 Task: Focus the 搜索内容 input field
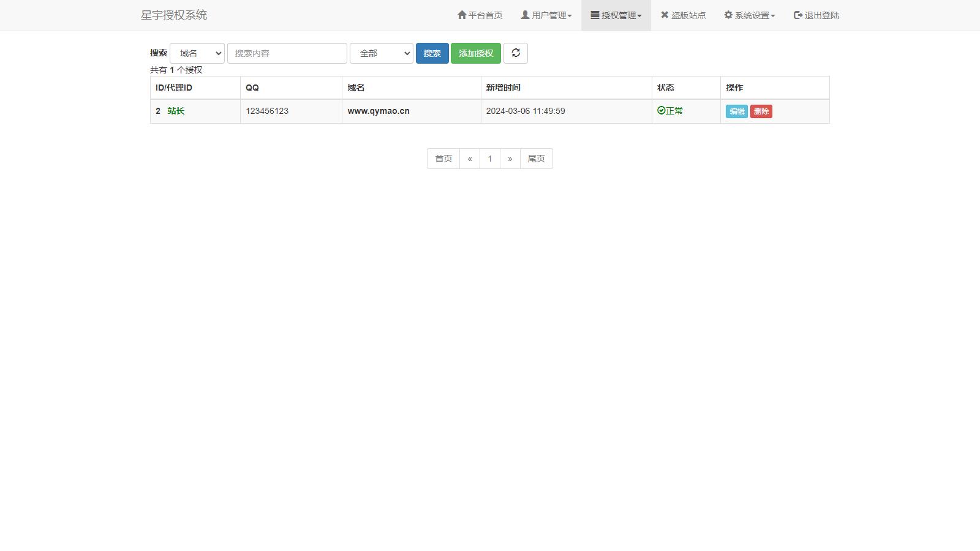(x=287, y=53)
